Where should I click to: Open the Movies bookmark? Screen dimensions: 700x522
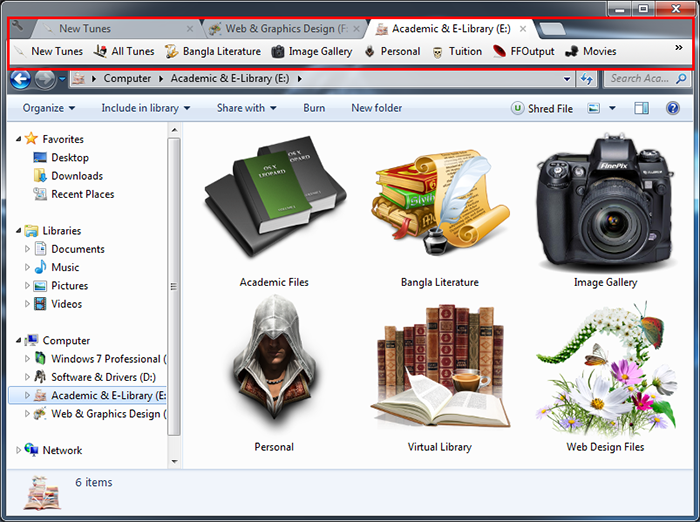pos(591,51)
